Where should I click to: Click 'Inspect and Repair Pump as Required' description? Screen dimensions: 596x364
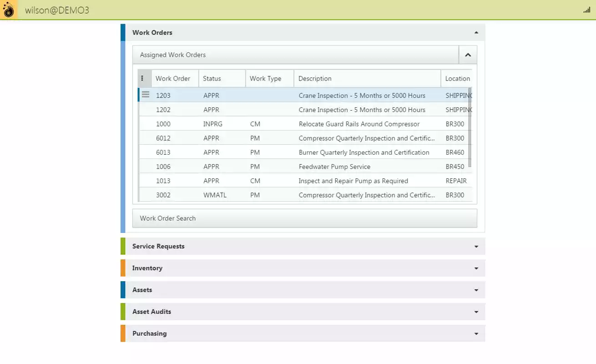(x=353, y=181)
